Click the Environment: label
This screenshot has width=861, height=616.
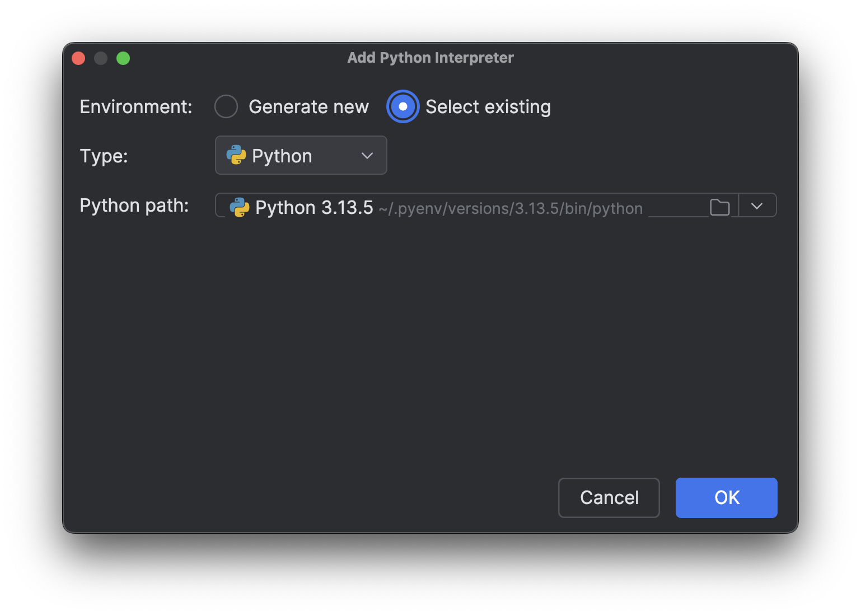coord(136,106)
